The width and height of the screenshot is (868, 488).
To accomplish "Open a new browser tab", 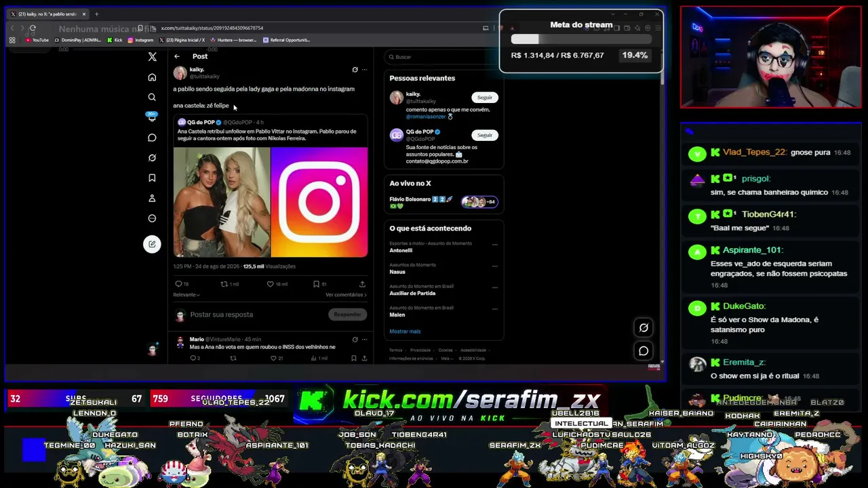I will point(96,14).
